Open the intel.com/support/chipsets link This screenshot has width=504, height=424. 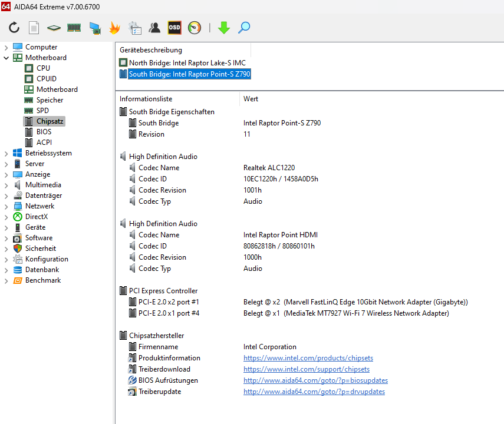(x=307, y=369)
